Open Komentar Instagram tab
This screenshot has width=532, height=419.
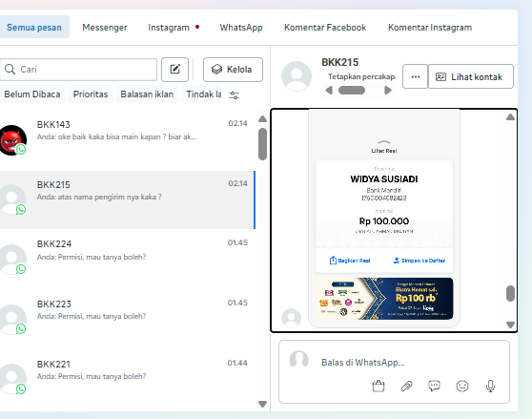pos(430,28)
